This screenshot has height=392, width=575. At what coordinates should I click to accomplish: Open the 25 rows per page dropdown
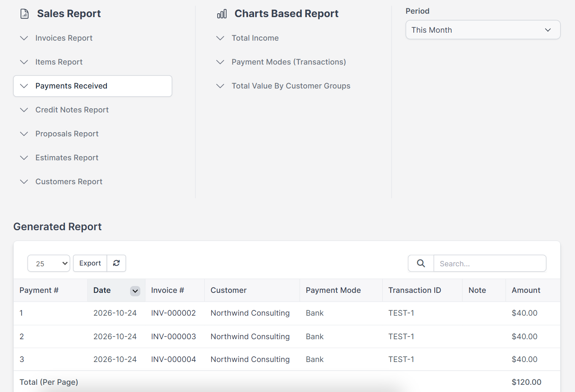[x=49, y=263]
